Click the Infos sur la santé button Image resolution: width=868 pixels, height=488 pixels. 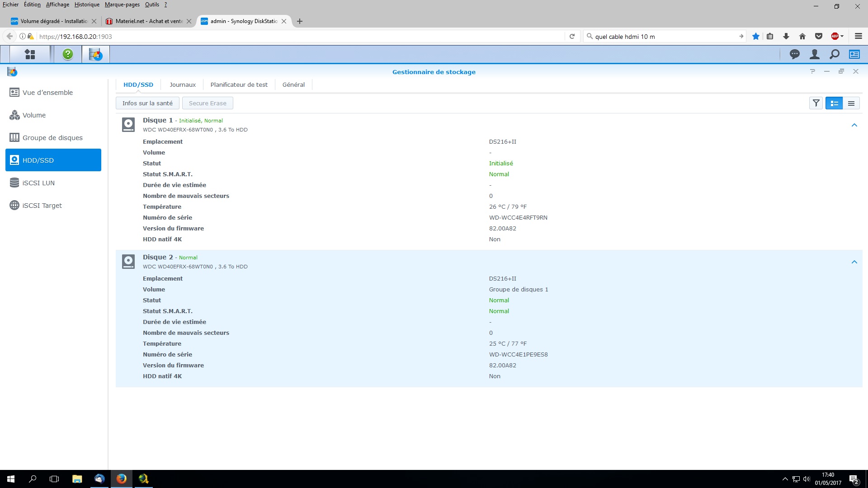147,103
